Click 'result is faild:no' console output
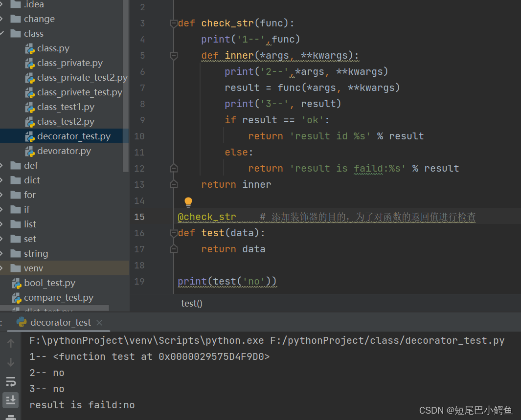521x420 pixels. point(82,405)
